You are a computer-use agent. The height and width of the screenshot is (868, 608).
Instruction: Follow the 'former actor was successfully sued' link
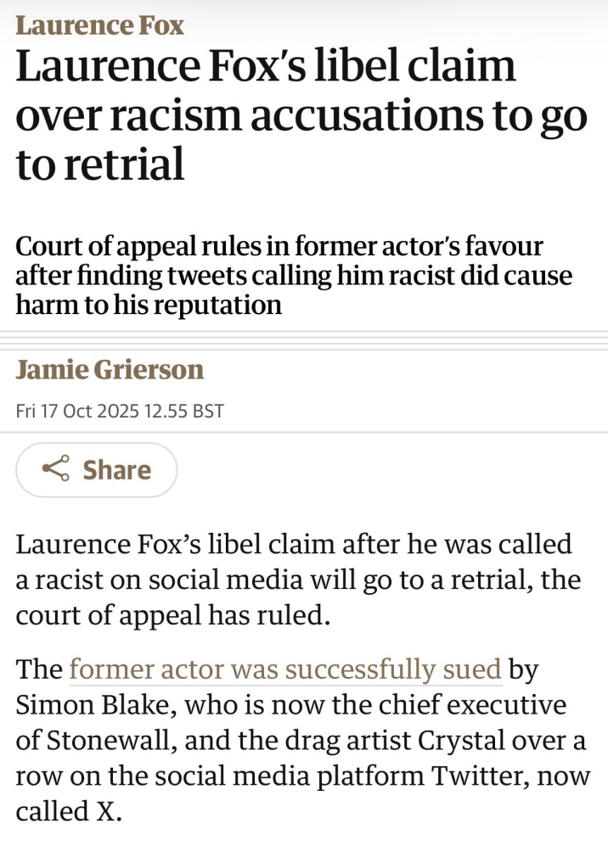(285, 669)
